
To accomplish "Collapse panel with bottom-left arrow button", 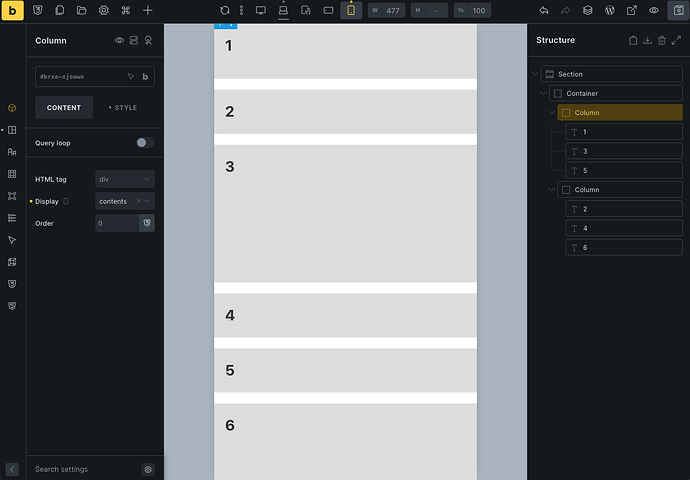I will click(12, 469).
